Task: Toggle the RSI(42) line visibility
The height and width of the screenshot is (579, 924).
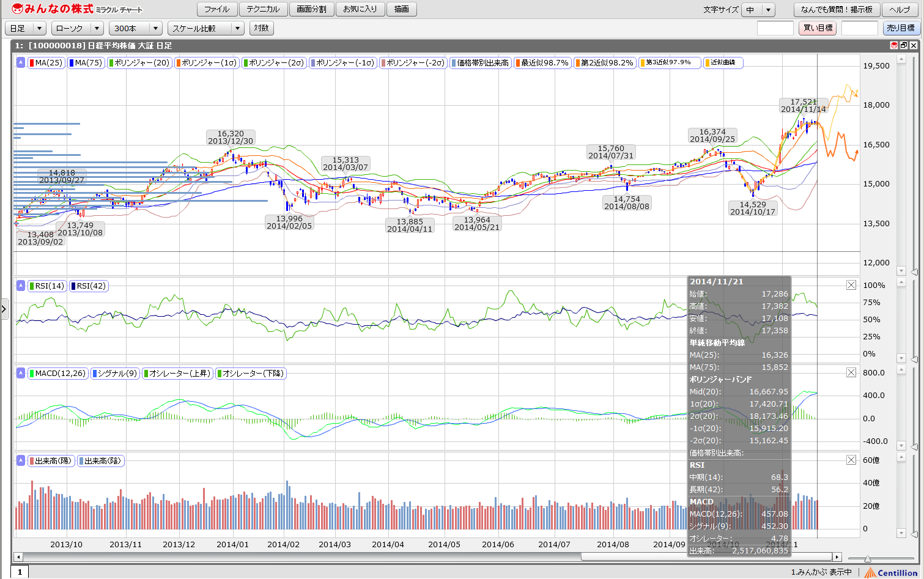Action: [x=89, y=286]
